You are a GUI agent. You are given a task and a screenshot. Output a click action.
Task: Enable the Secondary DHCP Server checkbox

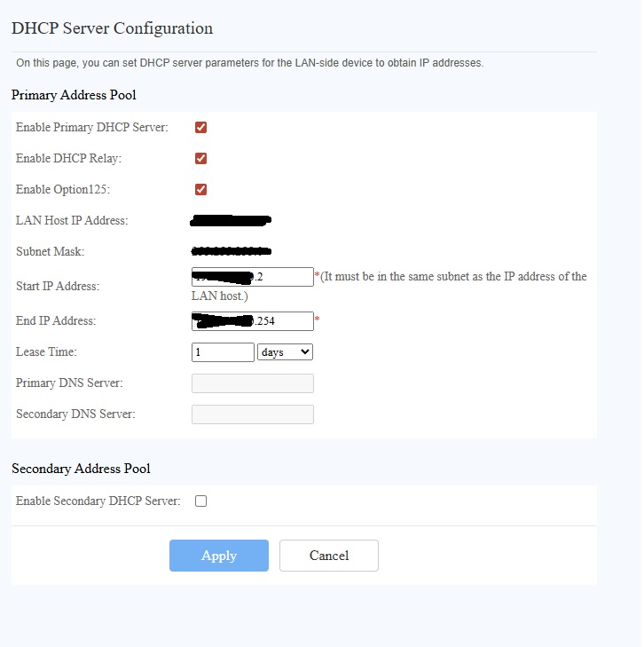pos(200,501)
